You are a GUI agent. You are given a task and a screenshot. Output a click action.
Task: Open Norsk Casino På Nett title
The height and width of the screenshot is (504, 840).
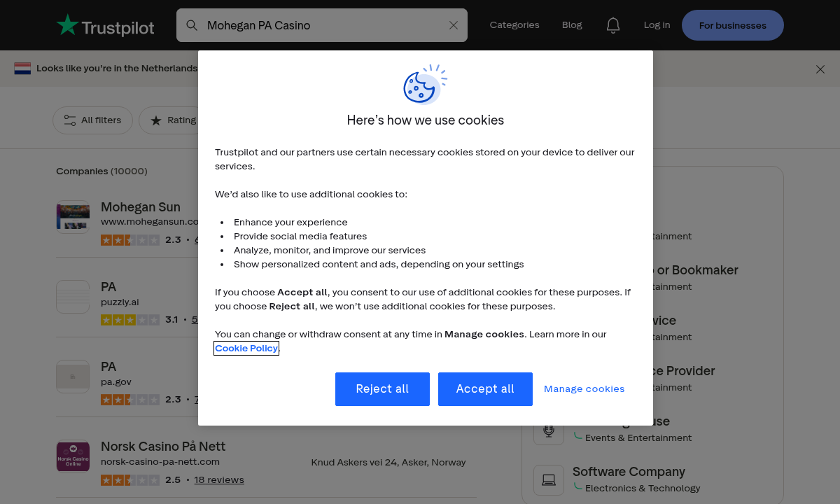coord(163,447)
